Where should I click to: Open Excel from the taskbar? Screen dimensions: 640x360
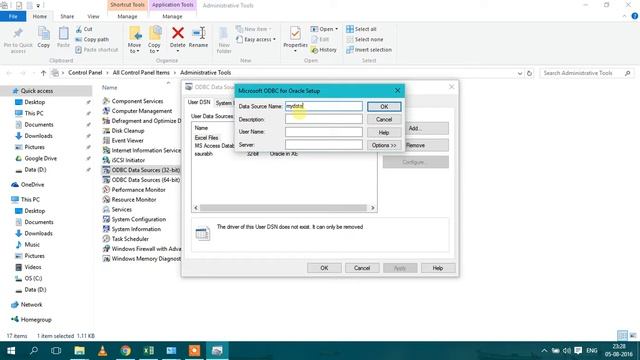point(149,351)
